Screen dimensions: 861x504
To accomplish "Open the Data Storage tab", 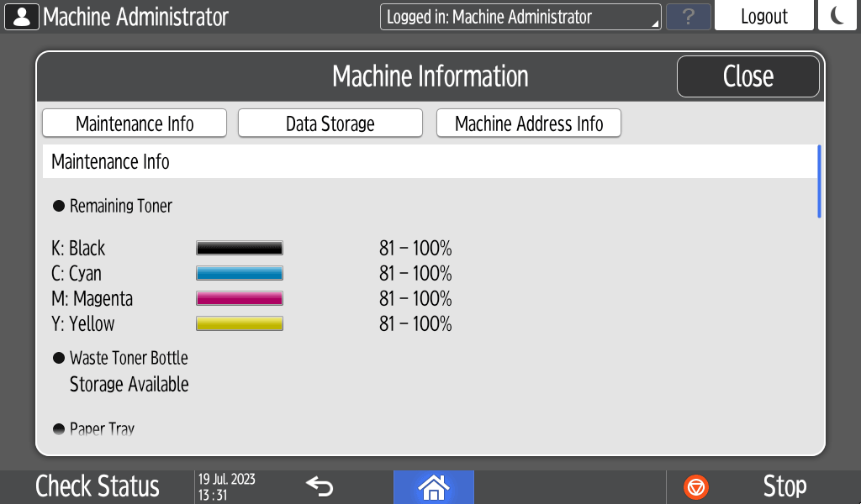I will 330,123.
